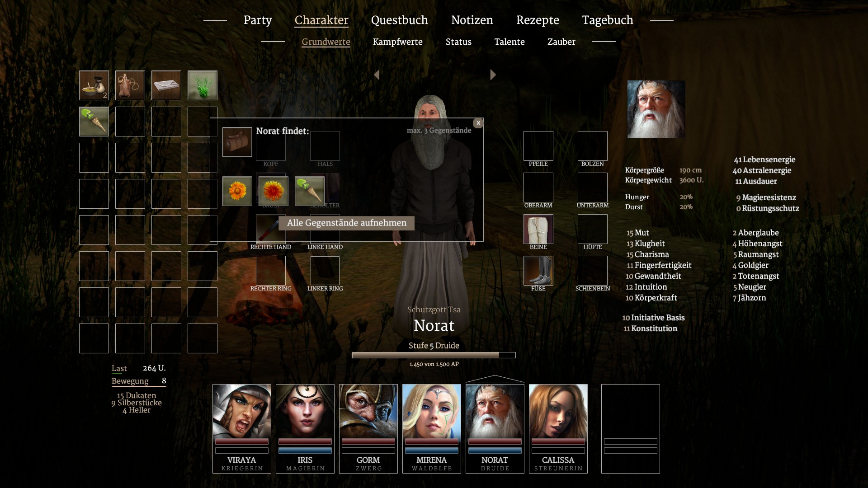This screenshot has width=868, height=488.
Task: Click Norat's red health bar
Action: click(495, 441)
